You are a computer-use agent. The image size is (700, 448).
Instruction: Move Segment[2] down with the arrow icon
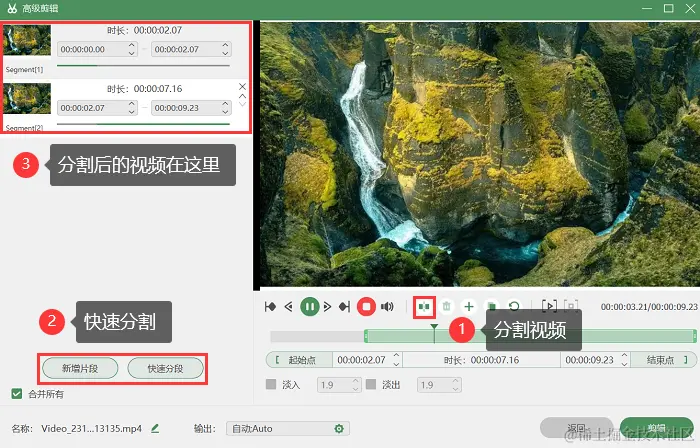[x=242, y=104]
